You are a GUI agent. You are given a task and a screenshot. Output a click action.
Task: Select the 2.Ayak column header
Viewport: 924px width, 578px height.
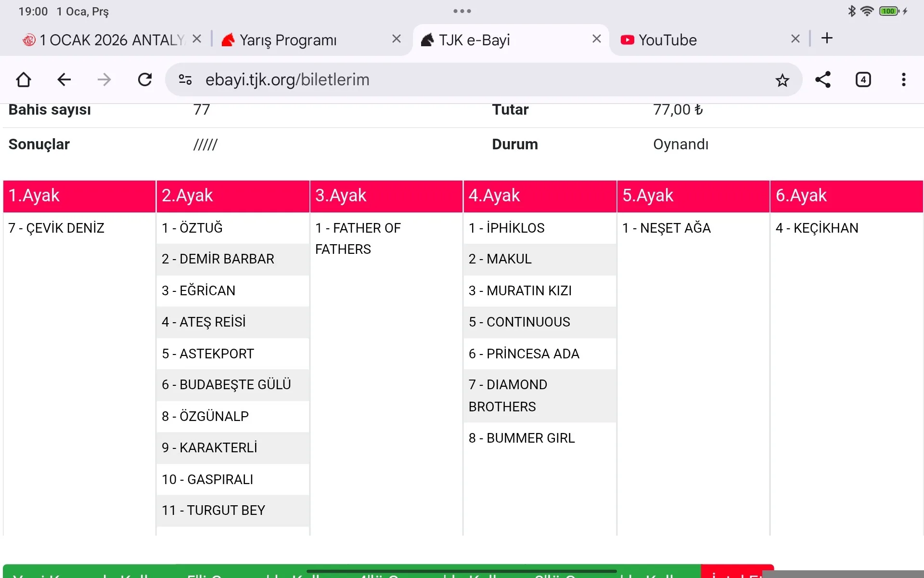(x=232, y=196)
